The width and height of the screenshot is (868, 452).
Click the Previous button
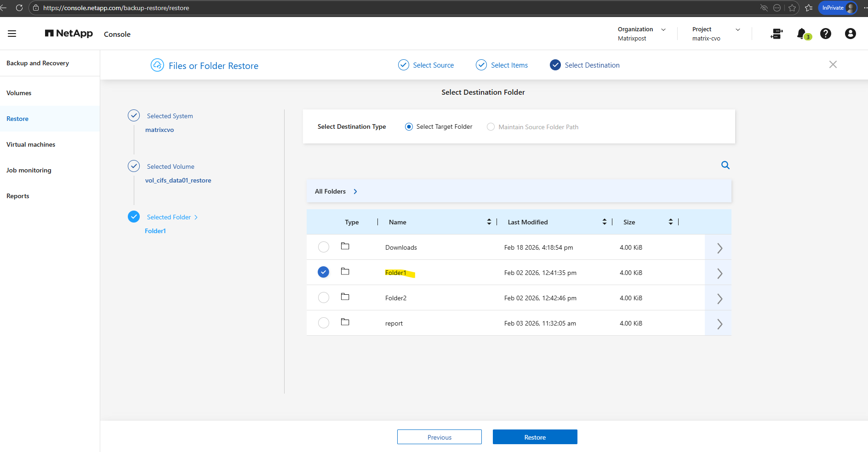coord(439,437)
